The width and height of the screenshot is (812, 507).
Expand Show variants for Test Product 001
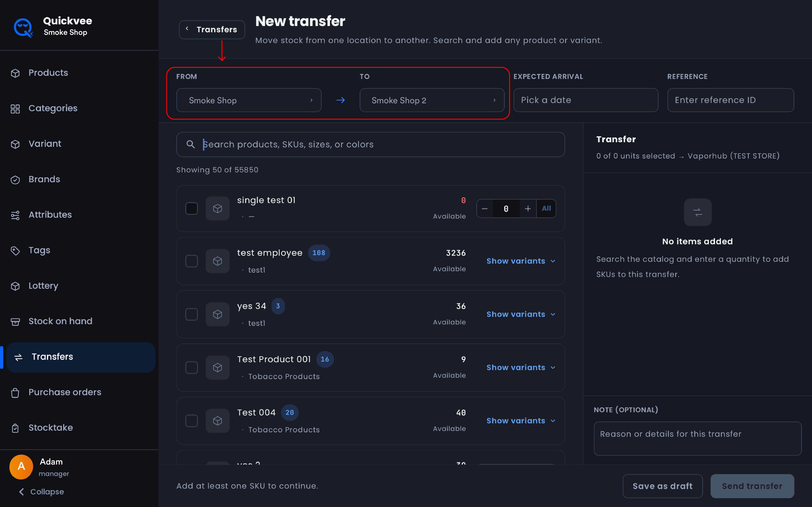tap(521, 368)
